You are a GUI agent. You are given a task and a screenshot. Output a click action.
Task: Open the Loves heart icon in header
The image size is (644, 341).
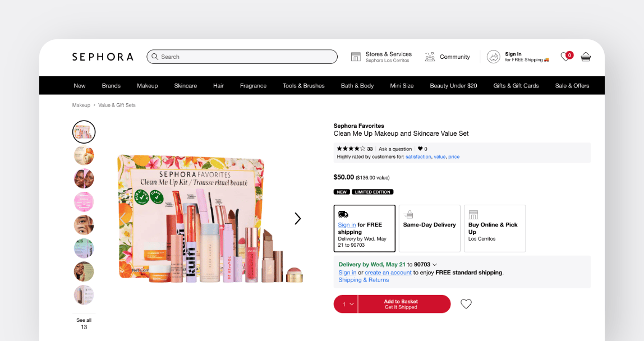[566, 56]
